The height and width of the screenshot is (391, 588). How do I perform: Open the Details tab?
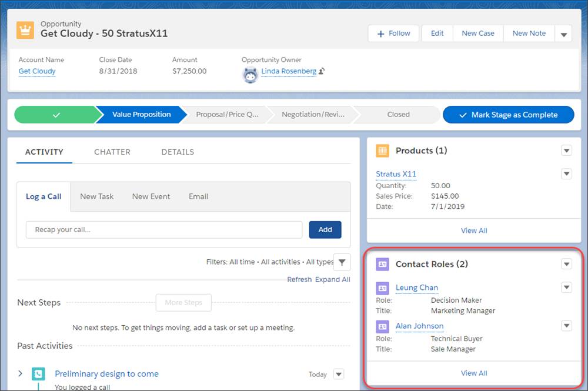pos(178,152)
